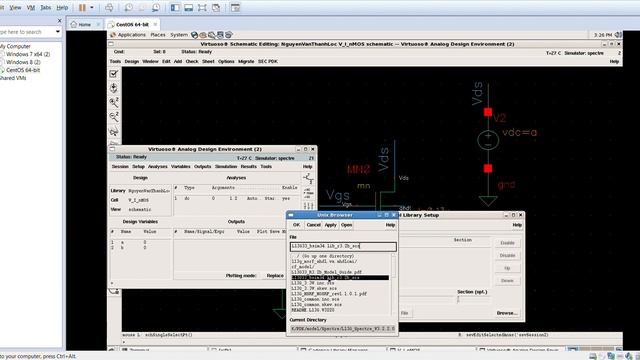Open the CentOS Applications menu

[x=131, y=35]
